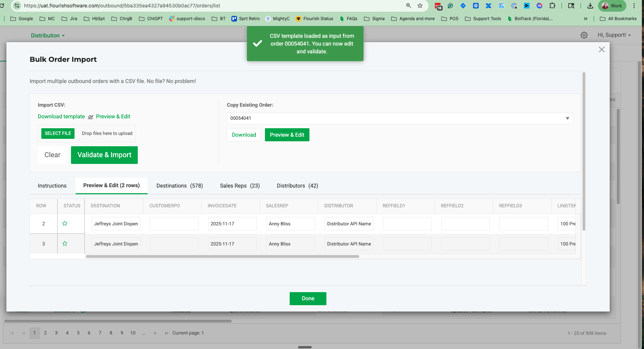This screenshot has width=644, height=349.
Task: Open the MightyC bookmark
Action: (278, 19)
